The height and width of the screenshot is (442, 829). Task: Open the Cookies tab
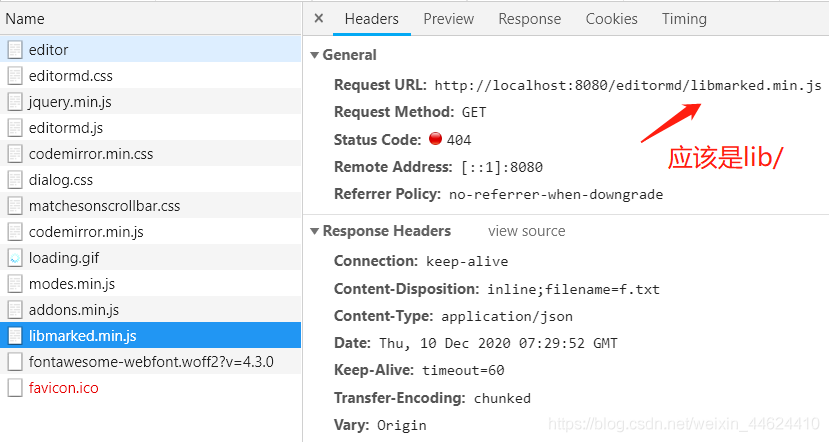pyautogui.click(x=611, y=19)
